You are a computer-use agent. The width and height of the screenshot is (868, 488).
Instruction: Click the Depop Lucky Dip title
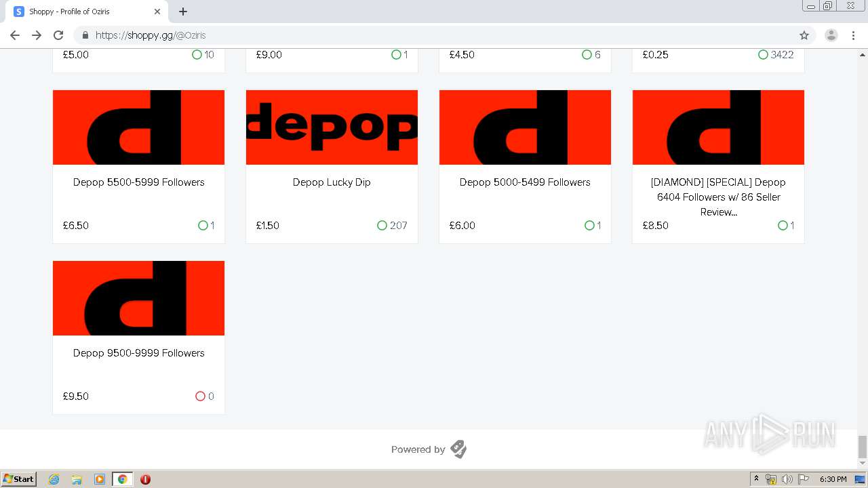(332, 182)
